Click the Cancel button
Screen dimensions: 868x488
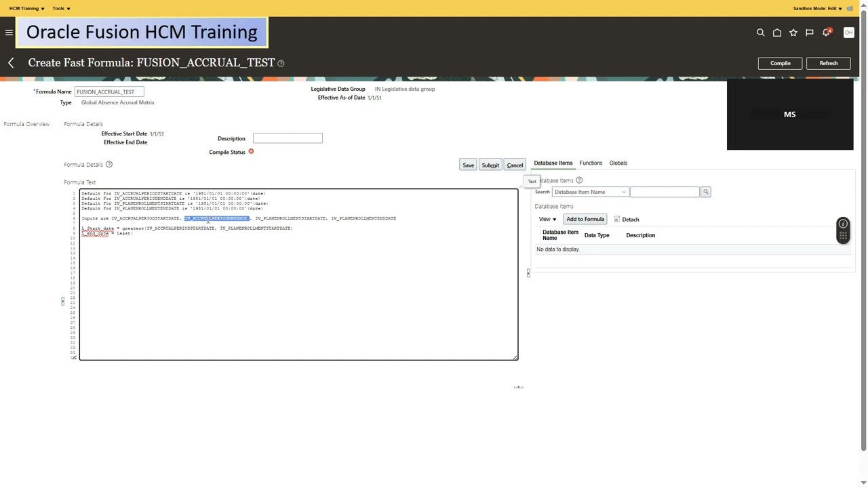(x=515, y=165)
